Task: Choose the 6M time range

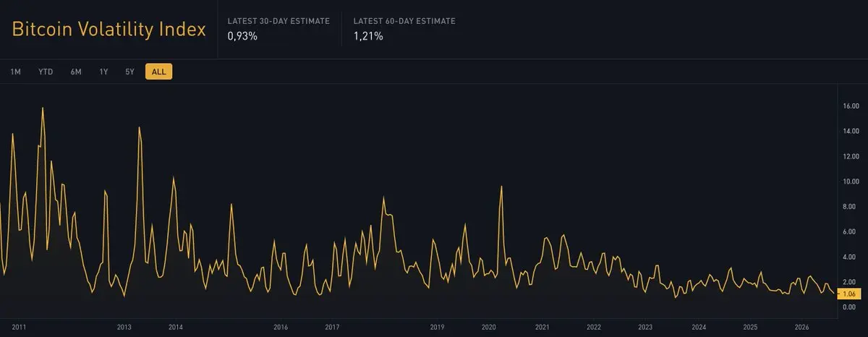Action: pos(76,72)
